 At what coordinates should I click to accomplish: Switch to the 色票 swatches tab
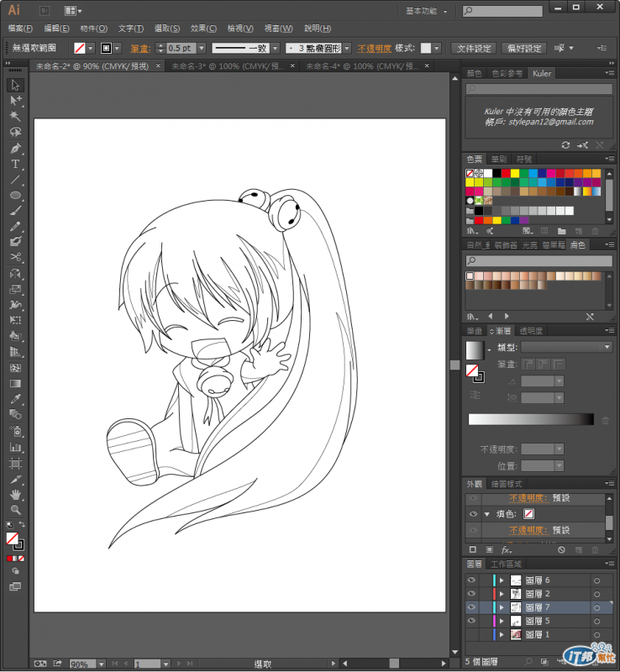tap(474, 160)
